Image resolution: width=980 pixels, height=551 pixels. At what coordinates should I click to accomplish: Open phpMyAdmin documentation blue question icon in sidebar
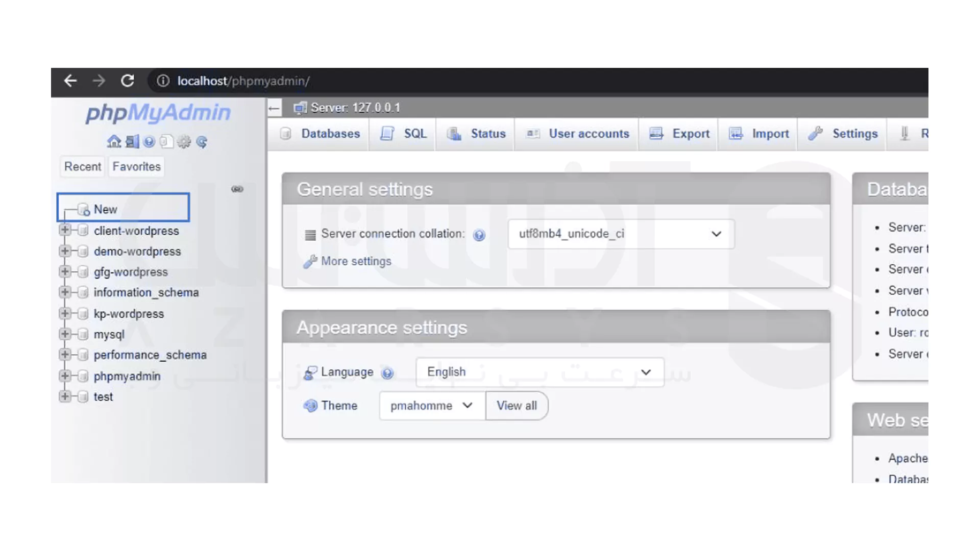(149, 141)
